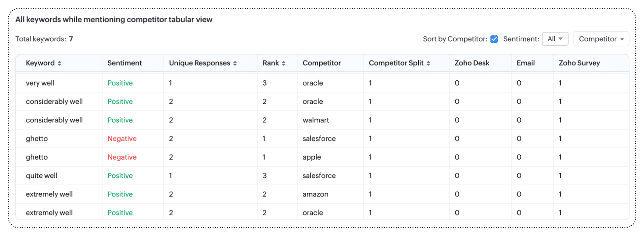
Task: Select the Zoho Survey column header
Action: pos(579,63)
